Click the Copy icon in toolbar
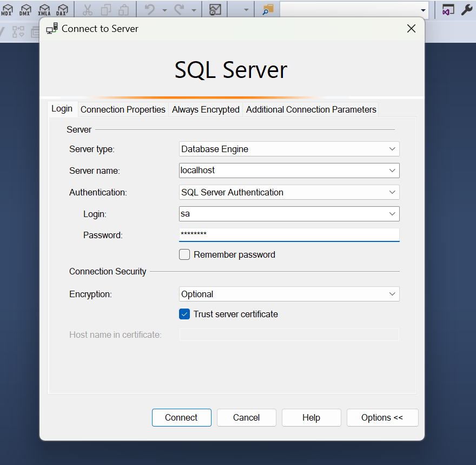Screen dimensions: 476x465 click(x=105, y=10)
